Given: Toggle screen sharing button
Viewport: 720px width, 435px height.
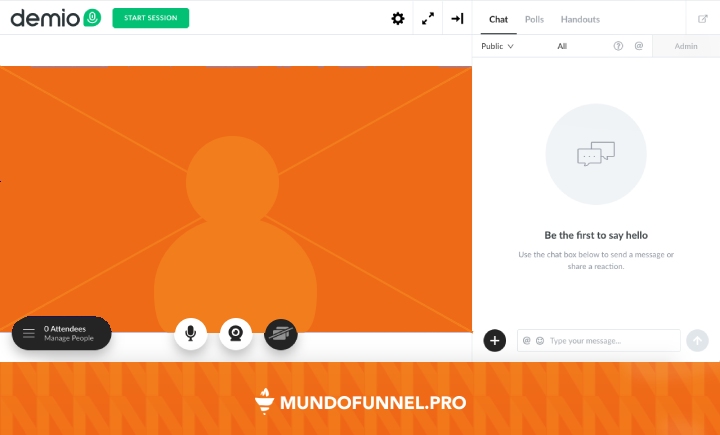Looking at the screenshot, I should pyautogui.click(x=281, y=334).
